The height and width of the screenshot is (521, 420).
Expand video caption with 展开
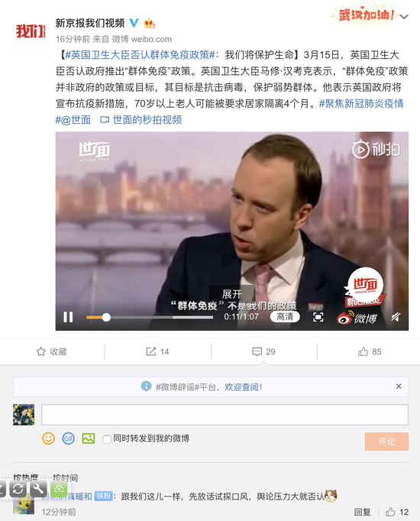click(x=231, y=293)
